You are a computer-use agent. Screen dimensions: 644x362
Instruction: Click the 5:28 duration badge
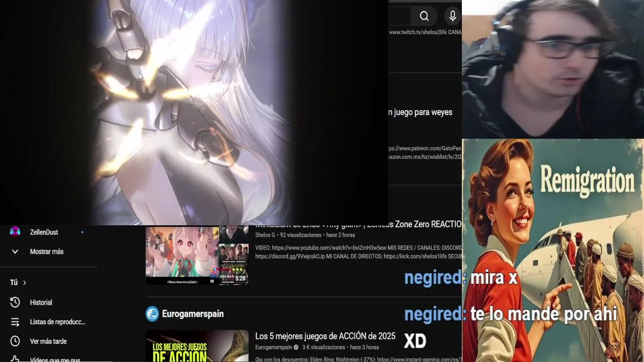pos(240,278)
